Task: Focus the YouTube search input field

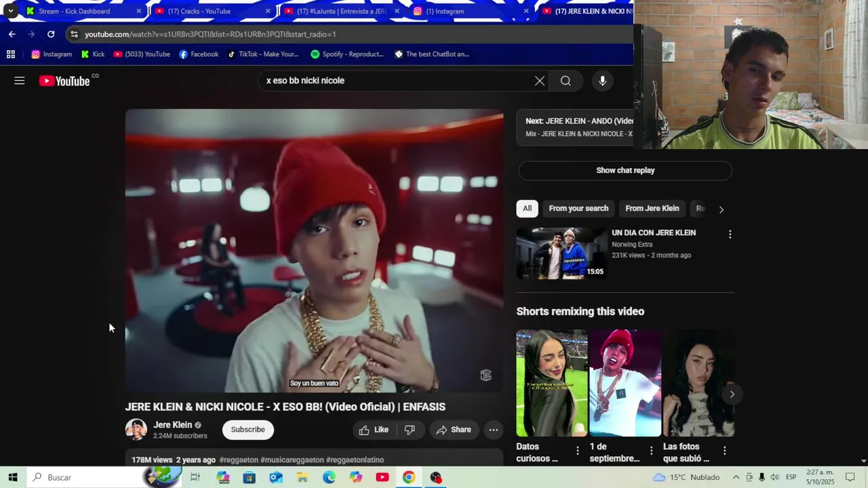Action: click(397, 81)
